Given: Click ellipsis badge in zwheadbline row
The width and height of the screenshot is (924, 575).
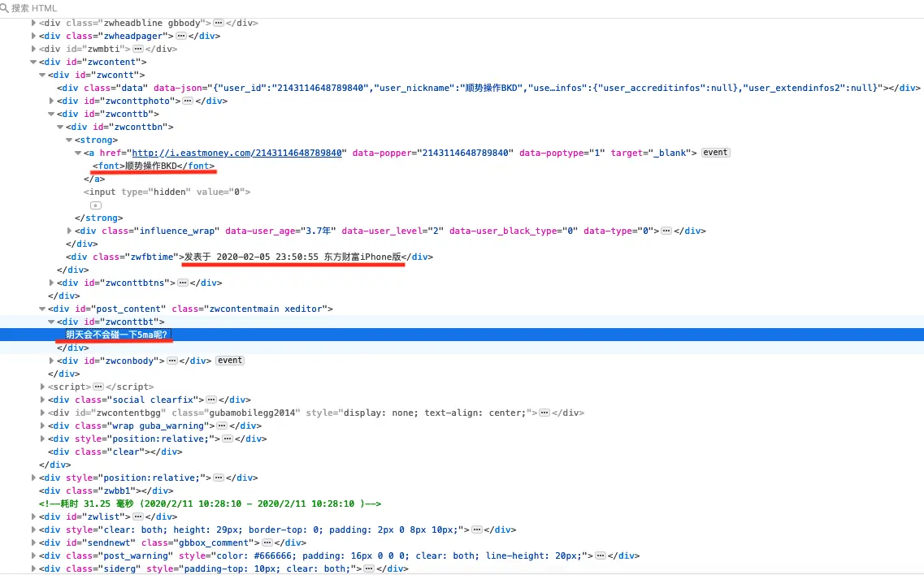Looking at the screenshot, I should pos(219,23).
